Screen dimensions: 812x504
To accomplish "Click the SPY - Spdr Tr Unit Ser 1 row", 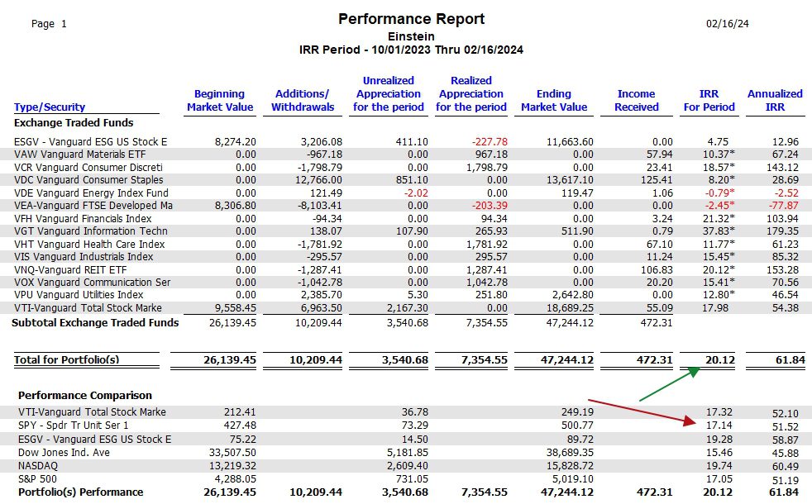I will click(x=406, y=426).
